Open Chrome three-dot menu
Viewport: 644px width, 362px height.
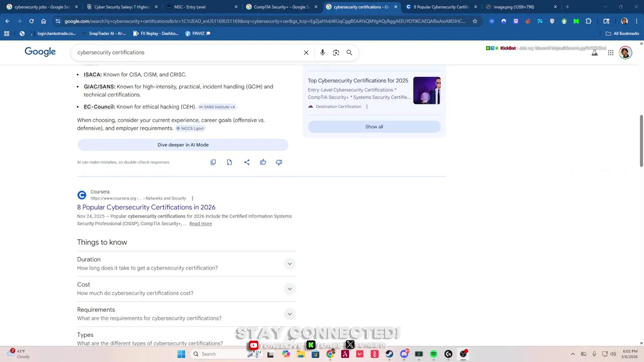click(636, 21)
